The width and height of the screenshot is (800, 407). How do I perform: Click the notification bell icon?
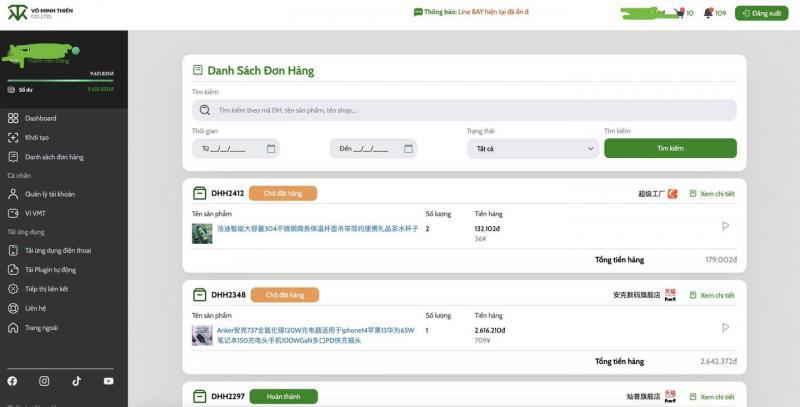[708, 13]
